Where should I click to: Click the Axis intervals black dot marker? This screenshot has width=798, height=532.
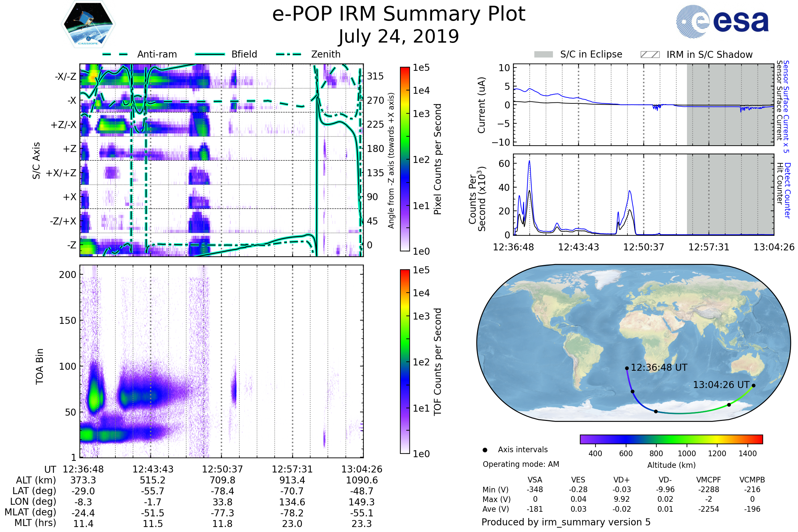pos(485,450)
